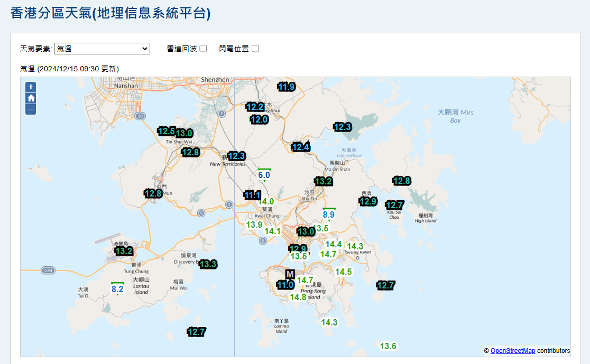This screenshot has height=364, width=590.
Task: Select the 12.4 temperature station marker
Action: (301, 147)
